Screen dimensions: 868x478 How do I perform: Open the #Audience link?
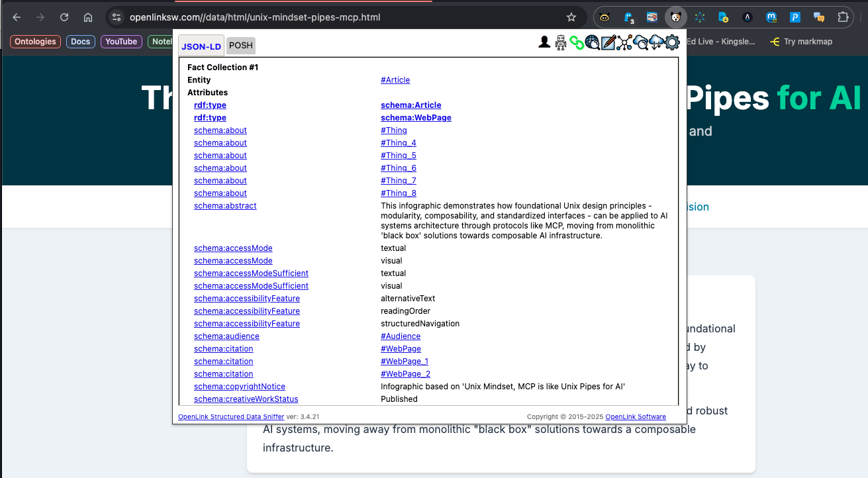point(401,336)
